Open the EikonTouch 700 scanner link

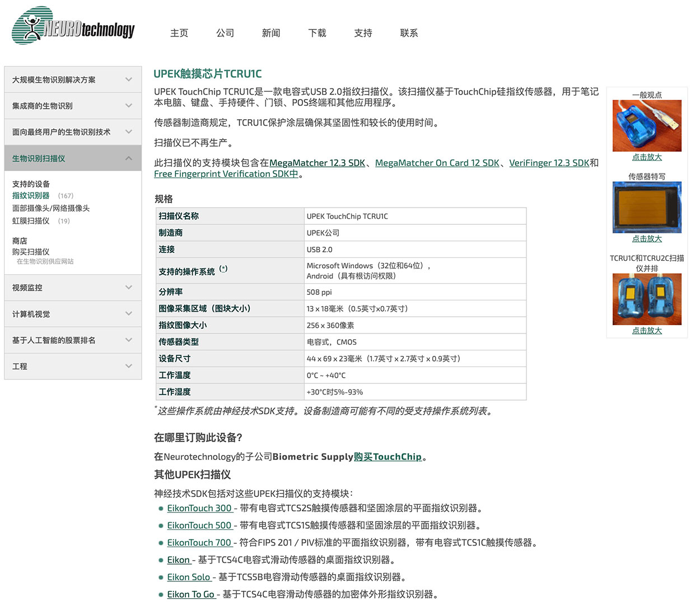[199, 543]
